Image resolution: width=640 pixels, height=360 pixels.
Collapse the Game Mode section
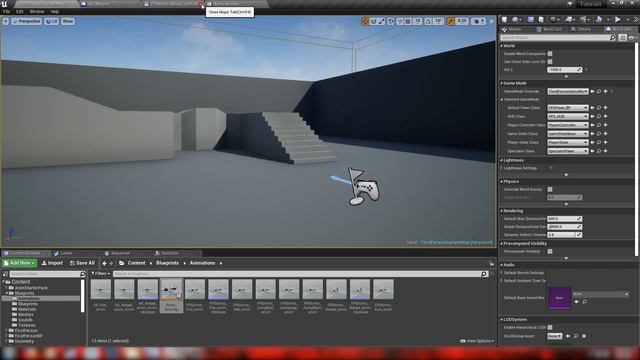[x=502, y=83]
